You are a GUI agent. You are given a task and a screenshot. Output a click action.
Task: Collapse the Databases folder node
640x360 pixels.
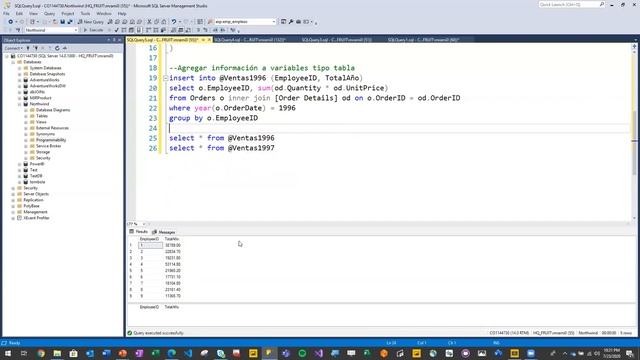coord(13,62)
